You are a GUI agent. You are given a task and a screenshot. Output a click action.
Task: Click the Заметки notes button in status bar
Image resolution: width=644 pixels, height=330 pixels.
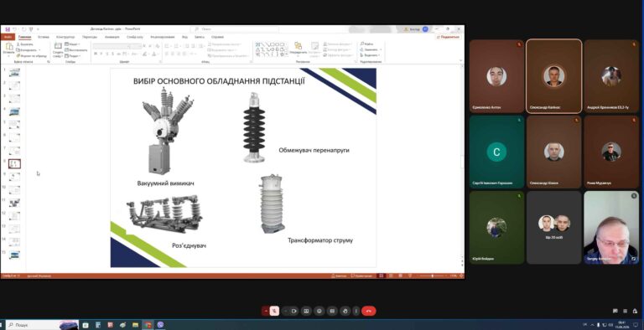[339, 276]
